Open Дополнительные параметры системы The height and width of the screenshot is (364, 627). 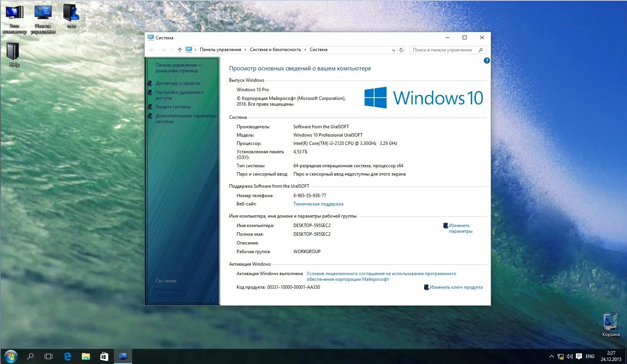(x=186, y=118)
